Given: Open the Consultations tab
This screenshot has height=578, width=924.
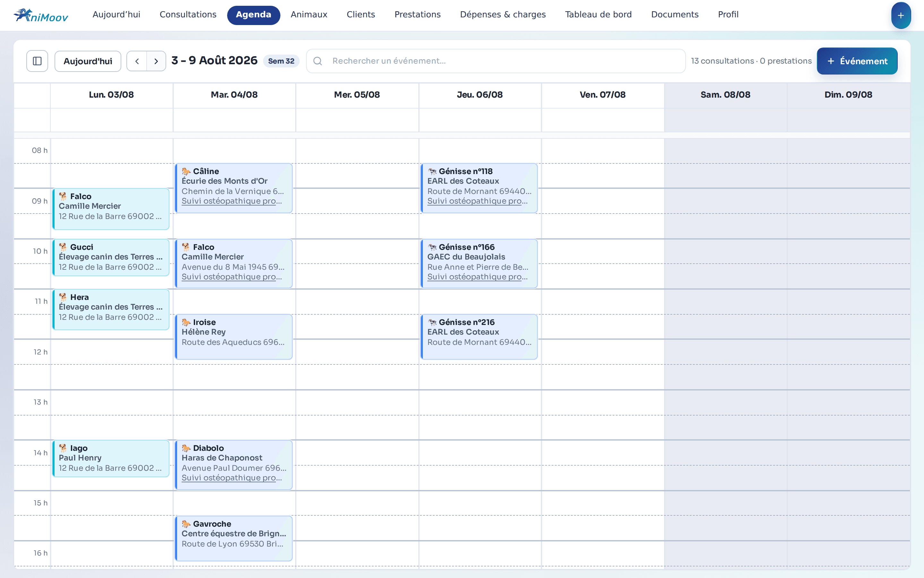Looking at the screenshot, I should coord(188,14).
